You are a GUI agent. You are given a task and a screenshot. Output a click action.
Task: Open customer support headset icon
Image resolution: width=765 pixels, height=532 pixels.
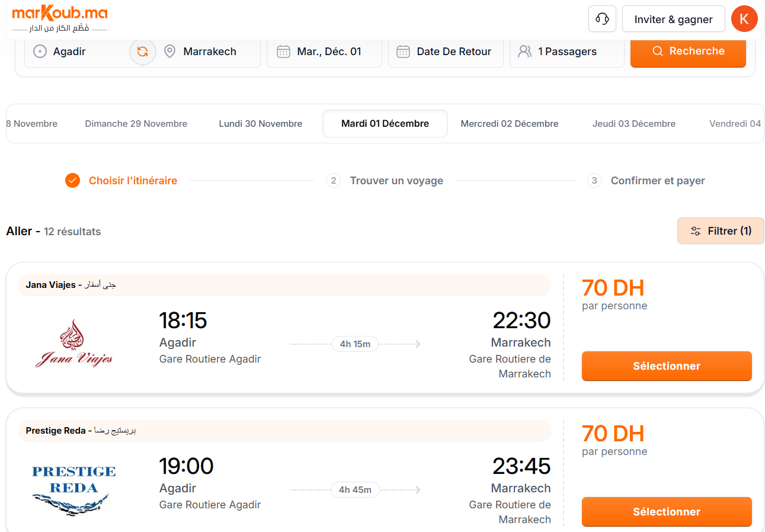(602, 19)
